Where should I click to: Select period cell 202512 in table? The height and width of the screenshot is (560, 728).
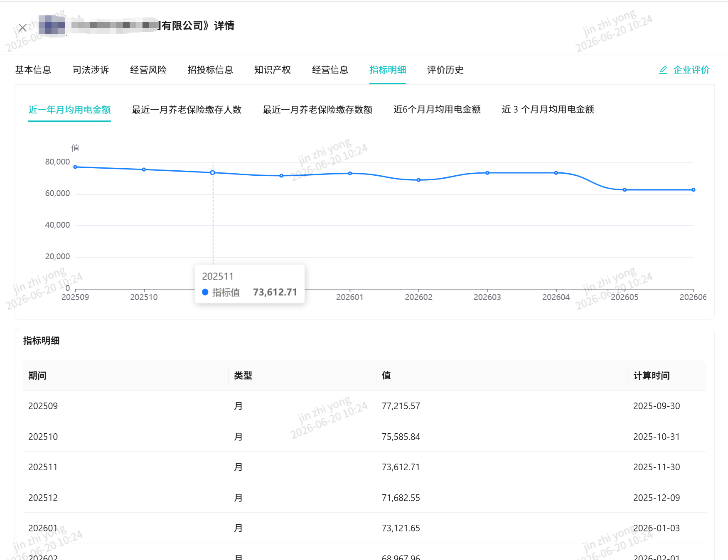click(43, 498)
